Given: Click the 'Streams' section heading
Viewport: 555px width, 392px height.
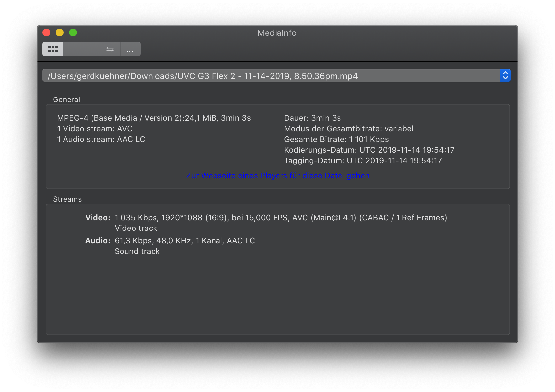Looking at the screenshot, I should (x=67, y=199).
